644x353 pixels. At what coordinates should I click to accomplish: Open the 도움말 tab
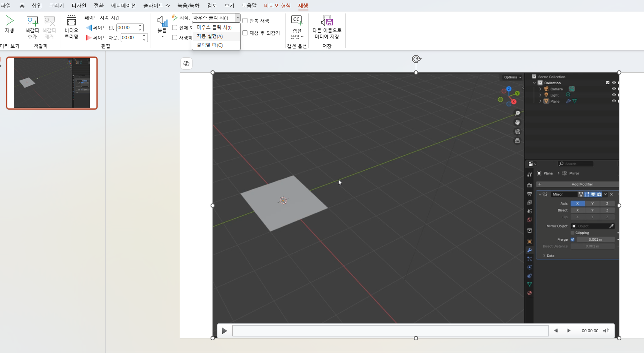click(x=249, y=6)
